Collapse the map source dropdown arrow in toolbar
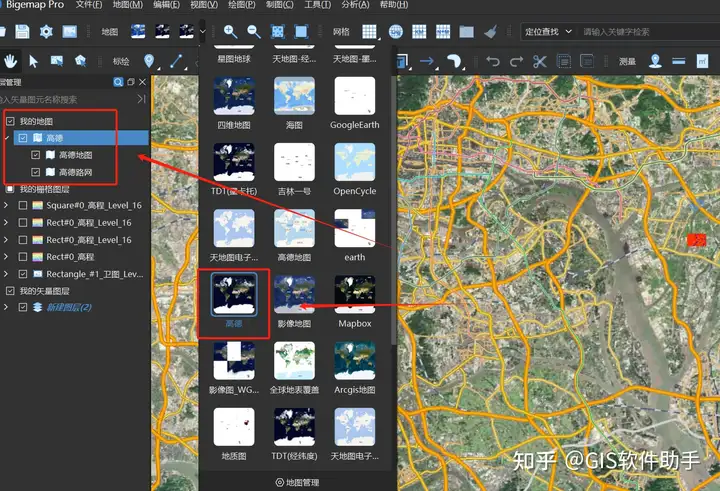The image size is (720, 491). (x=202, y=32)
